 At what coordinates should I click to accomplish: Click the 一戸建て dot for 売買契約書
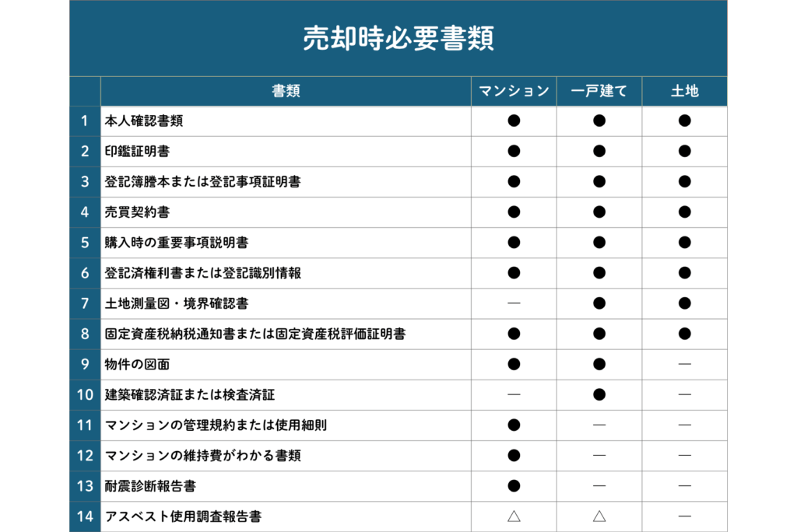pos(599,212)
